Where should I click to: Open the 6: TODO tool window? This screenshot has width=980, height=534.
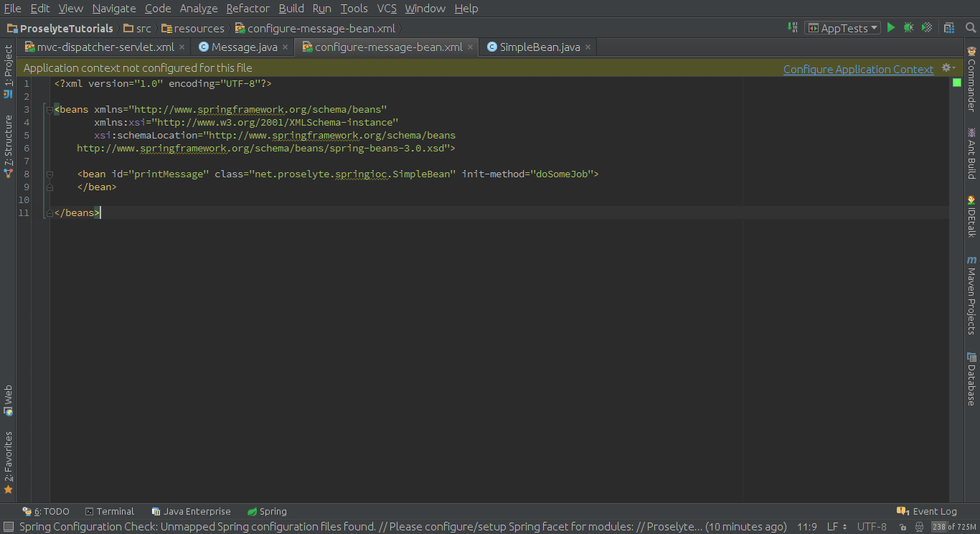point(46,512)
